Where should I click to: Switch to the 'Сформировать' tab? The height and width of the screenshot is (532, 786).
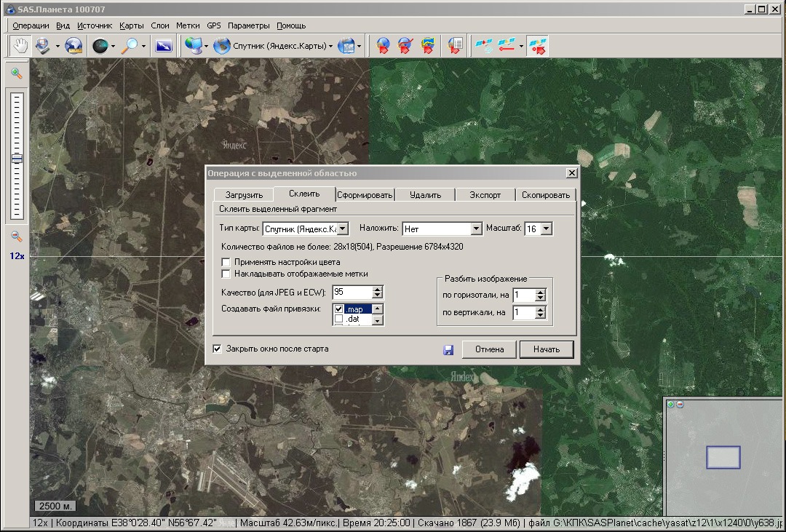click(365, 195)
